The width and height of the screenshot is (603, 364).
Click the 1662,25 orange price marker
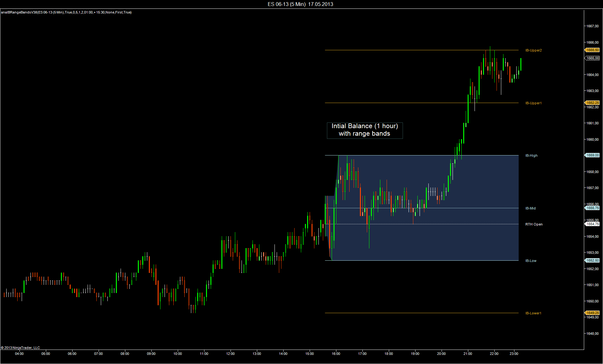(x=592, y=103)
